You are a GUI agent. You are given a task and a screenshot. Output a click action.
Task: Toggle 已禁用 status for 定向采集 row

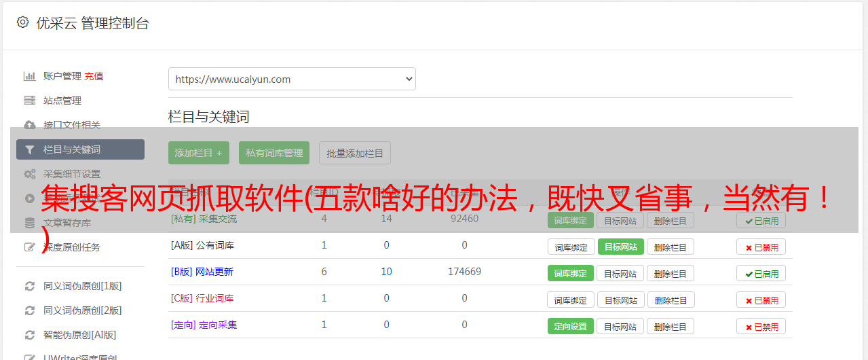[761, 326]
